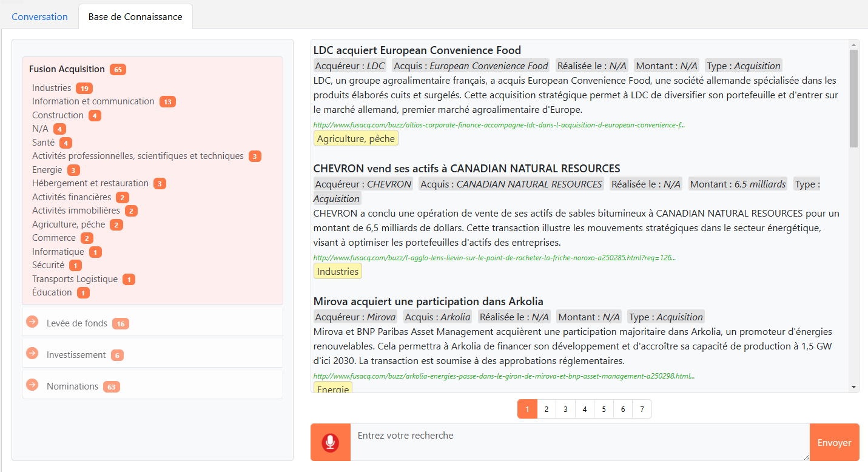Click the scrollbar down arrow in results
This screenshot has height=472, width=868.
(x=854, y=387)
